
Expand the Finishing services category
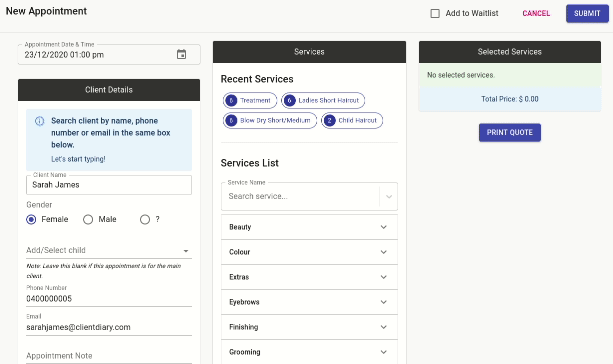point(309,327)
